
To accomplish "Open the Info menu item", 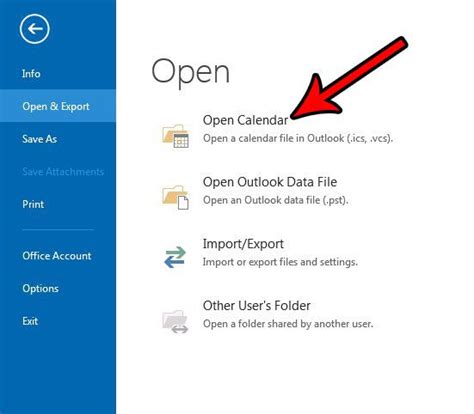I will point(31,73).
